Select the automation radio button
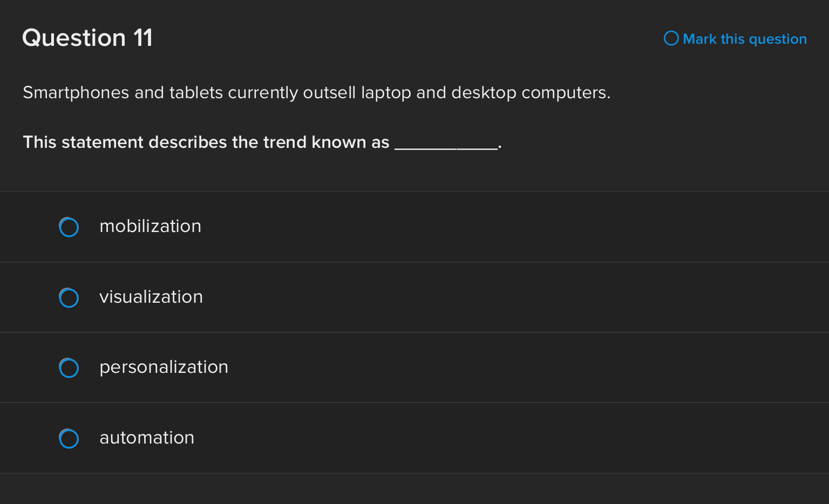Viewport: 829px width, 504px height. coord(69,438)
